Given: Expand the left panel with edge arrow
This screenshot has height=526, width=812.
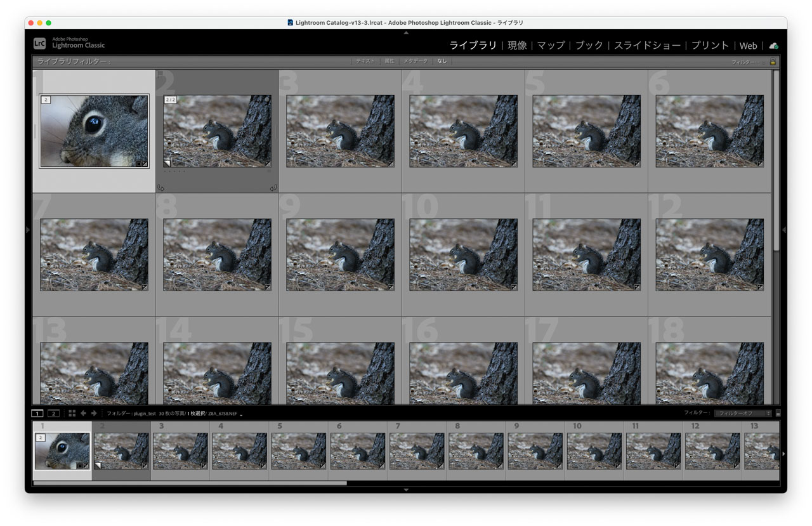Looking at the screenshot, I should [28, 230].
